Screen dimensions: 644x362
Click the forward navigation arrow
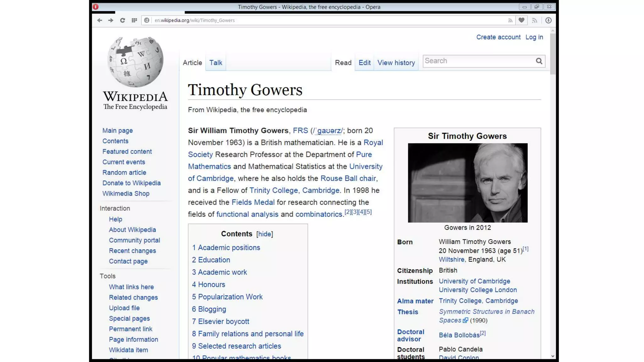pos(111,20)
